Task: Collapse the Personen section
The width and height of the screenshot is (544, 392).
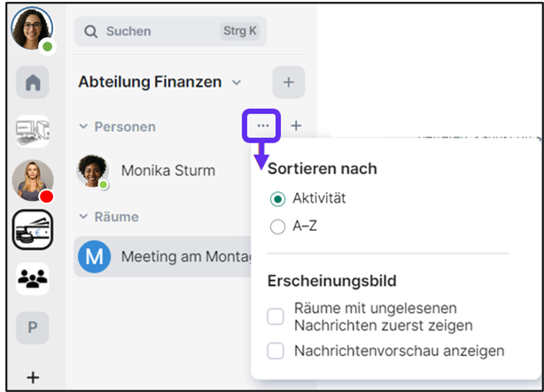Action: click(x=84, y=127)
